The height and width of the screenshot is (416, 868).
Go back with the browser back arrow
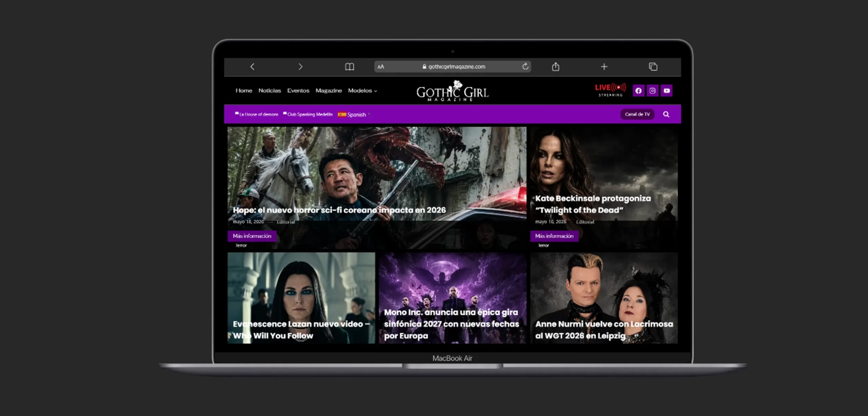click(252, 67)
